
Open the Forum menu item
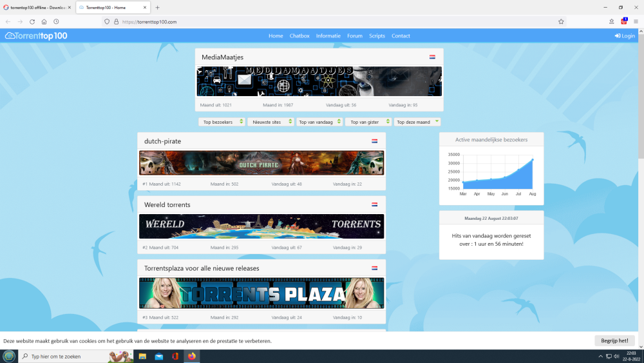[355, 36]
